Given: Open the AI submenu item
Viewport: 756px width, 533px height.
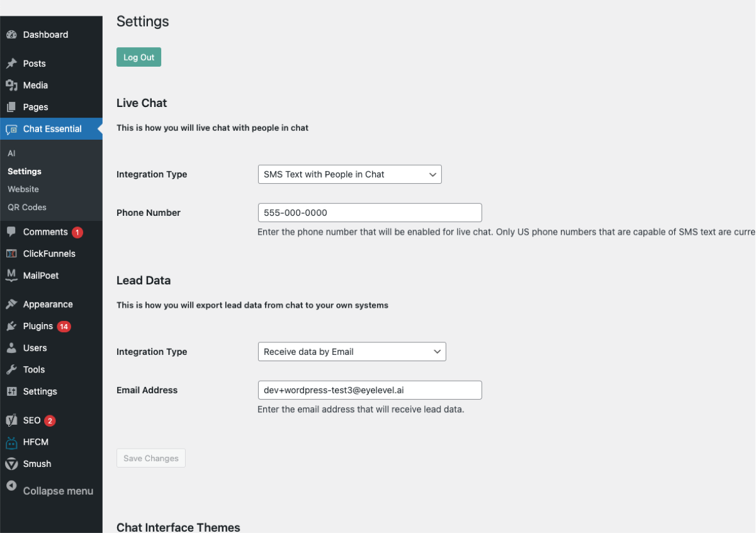Looking at the screenshot, I should (x=11, y=154).
